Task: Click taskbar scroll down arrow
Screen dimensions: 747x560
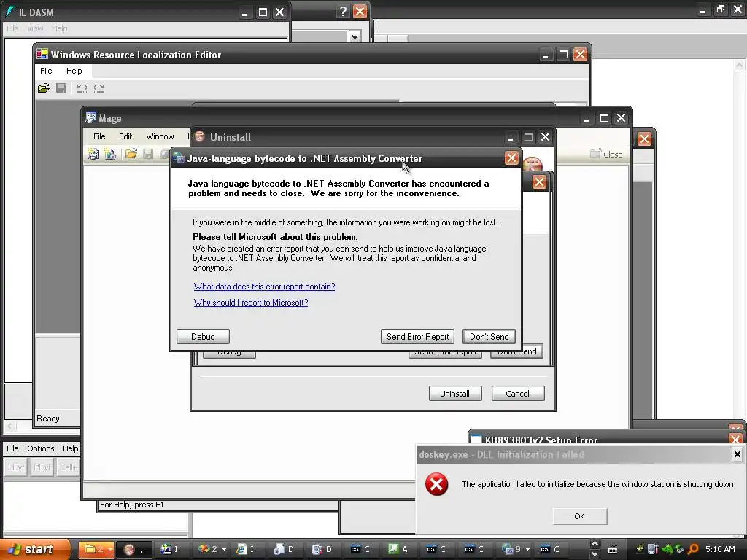Action: point(595,554)
